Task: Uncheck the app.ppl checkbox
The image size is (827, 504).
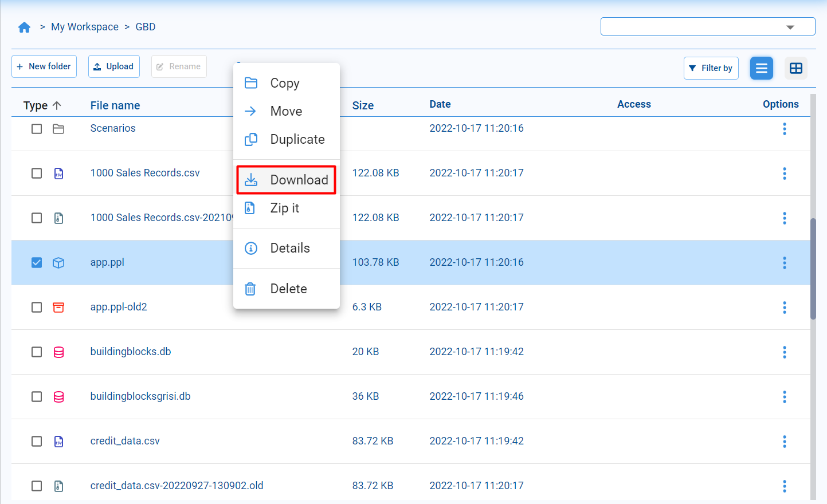Action: (x=37, y=263)
